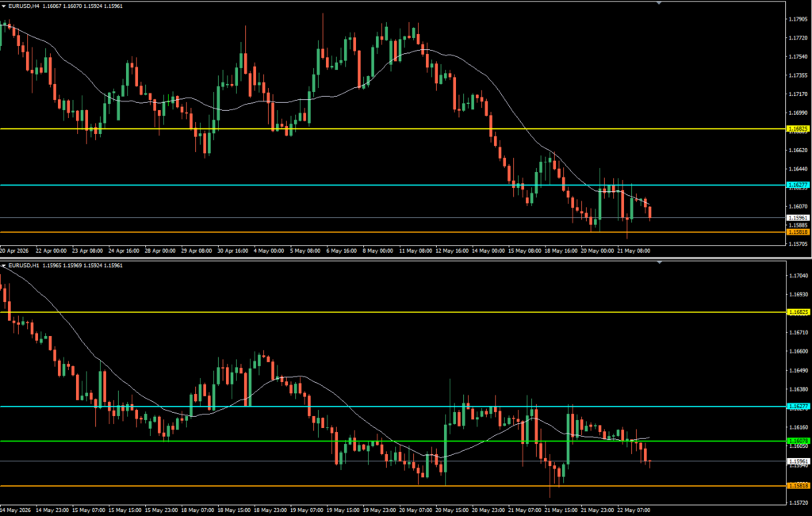This screenshot has width=812, height=516.
Task: Select cyan 1.16277 price label in H4 chart
Action: (798, 185)
